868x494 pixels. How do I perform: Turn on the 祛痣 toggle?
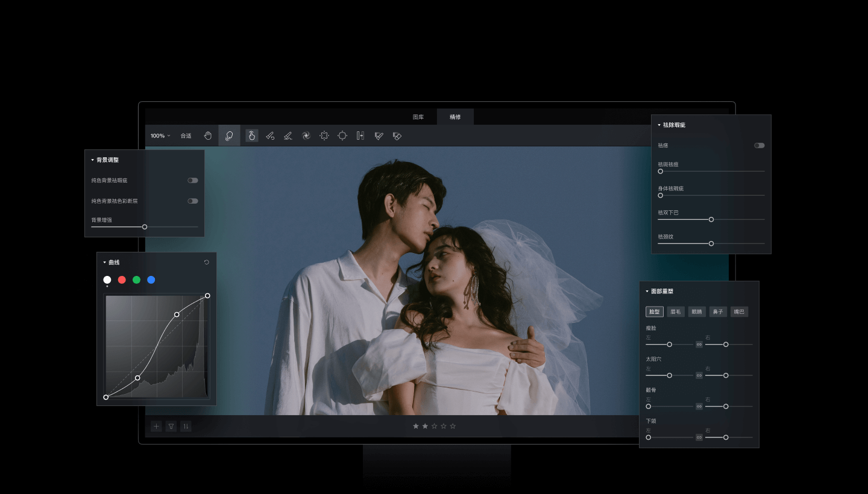tap(759, 146)
